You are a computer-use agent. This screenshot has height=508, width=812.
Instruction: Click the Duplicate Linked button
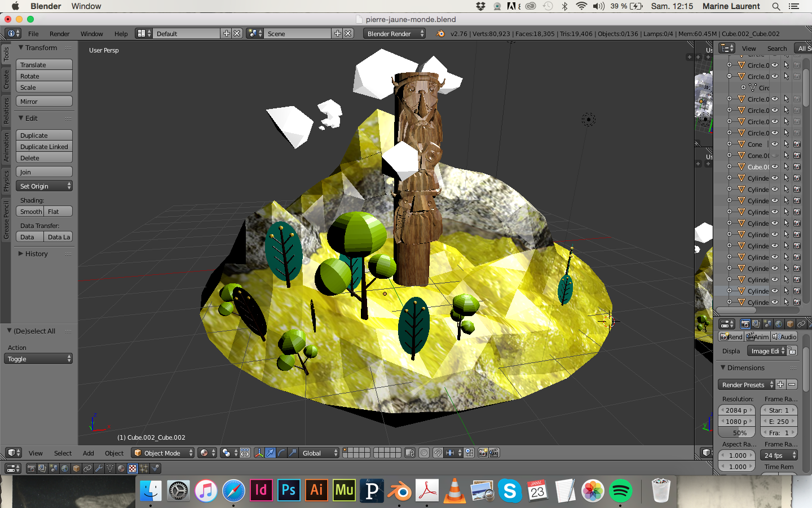click(44, 147)
